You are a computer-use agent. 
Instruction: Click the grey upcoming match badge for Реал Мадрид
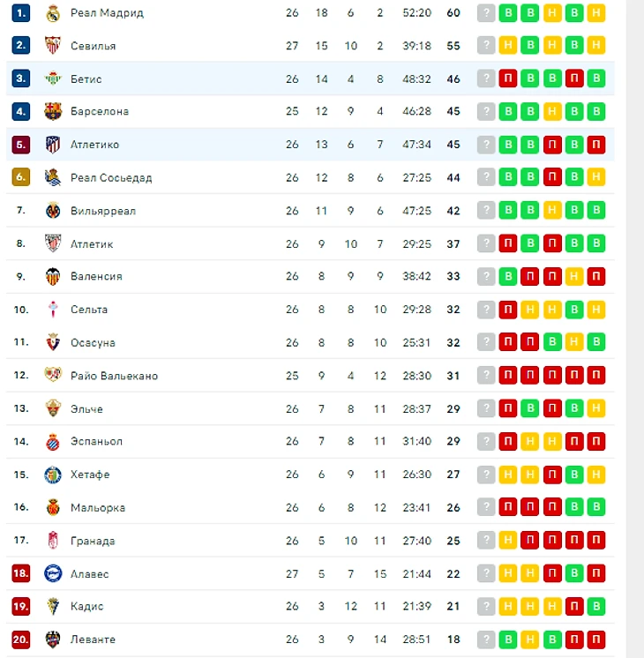(486, 13)
